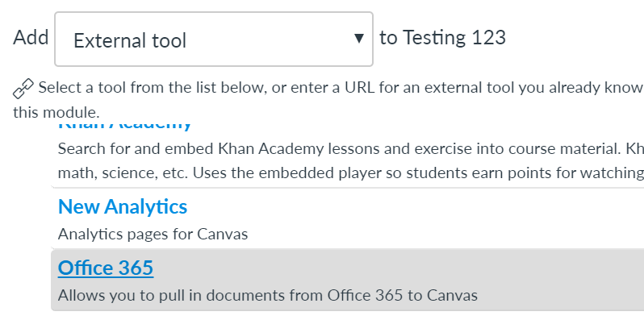The width and height of the screenshot is (644, 320).
Task: Click the New Analytics list row
Action: (x=348, y=218)
